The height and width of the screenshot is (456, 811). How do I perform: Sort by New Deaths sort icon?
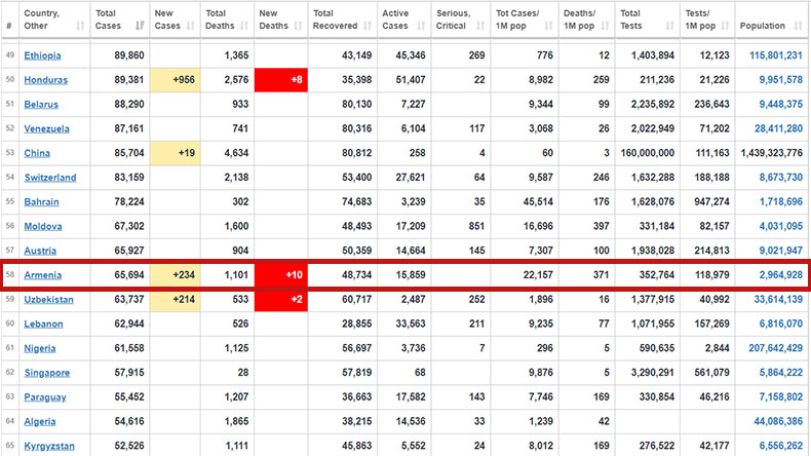point(298,25)
